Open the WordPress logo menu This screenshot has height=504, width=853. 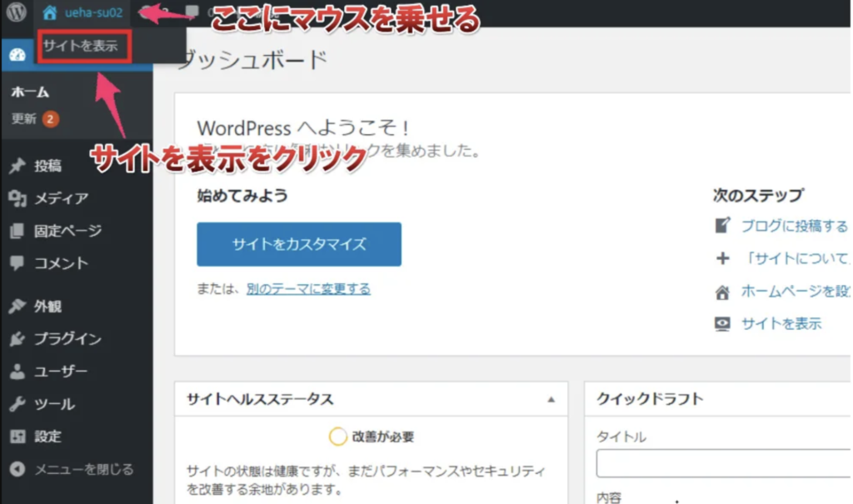(17, 12)
